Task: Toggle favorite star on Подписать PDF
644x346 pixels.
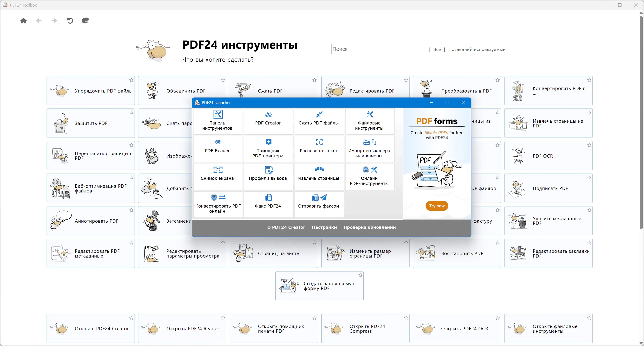Action: tap(589, 178)
